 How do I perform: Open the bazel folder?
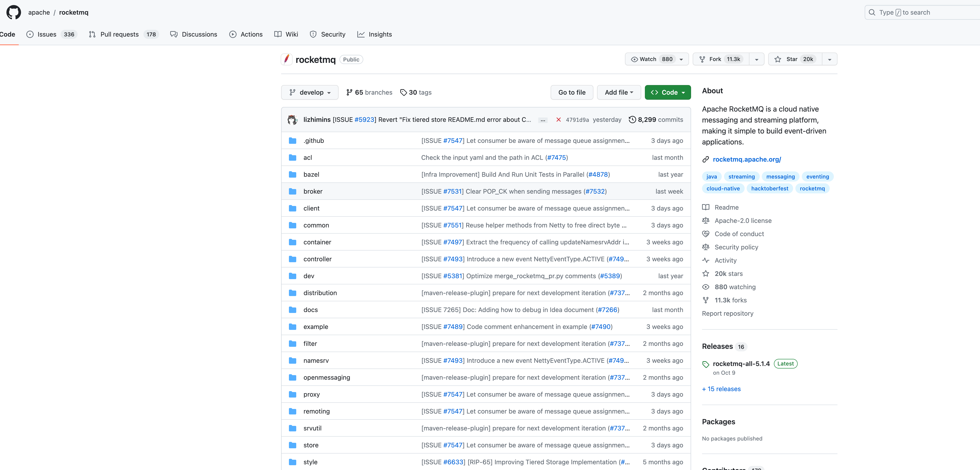tap(311, 175)
